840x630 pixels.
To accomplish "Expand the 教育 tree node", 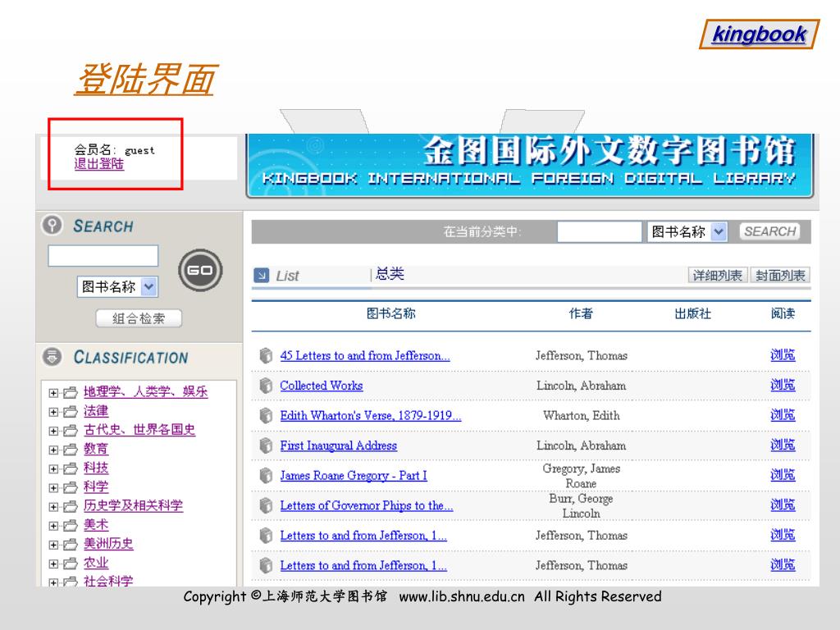I will click(53, 450).
